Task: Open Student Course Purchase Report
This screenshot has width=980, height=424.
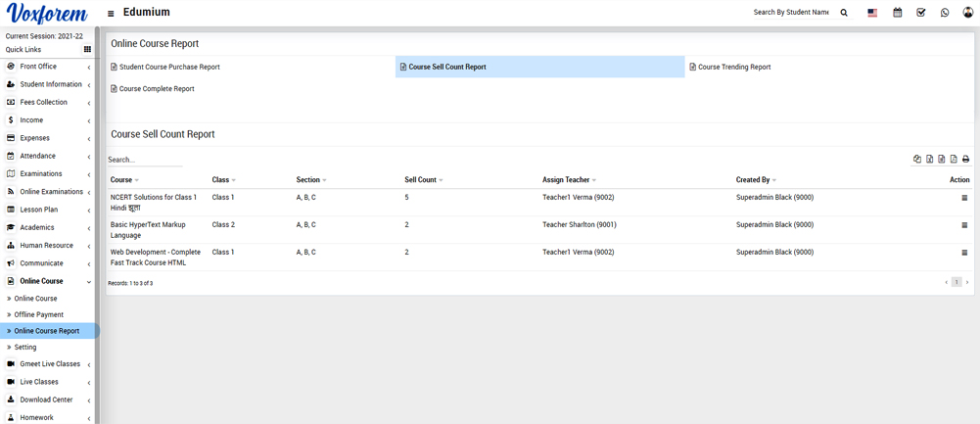Action: coord(168,67)
